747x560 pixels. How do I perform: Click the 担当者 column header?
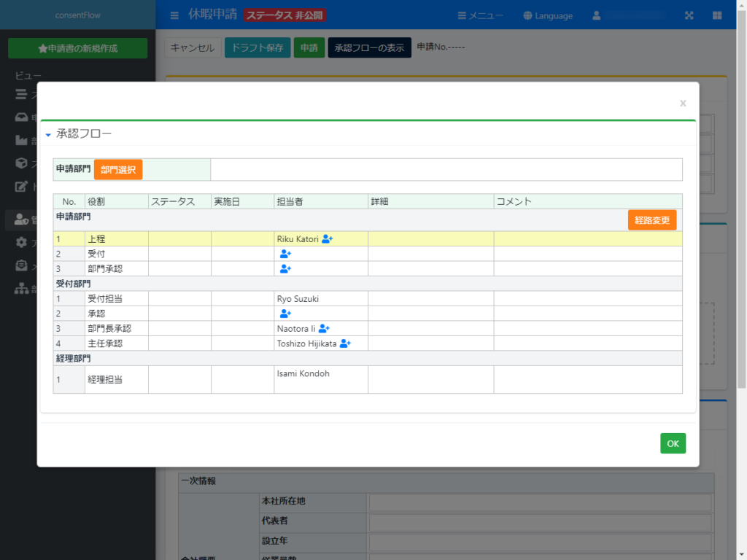[321, 201]
